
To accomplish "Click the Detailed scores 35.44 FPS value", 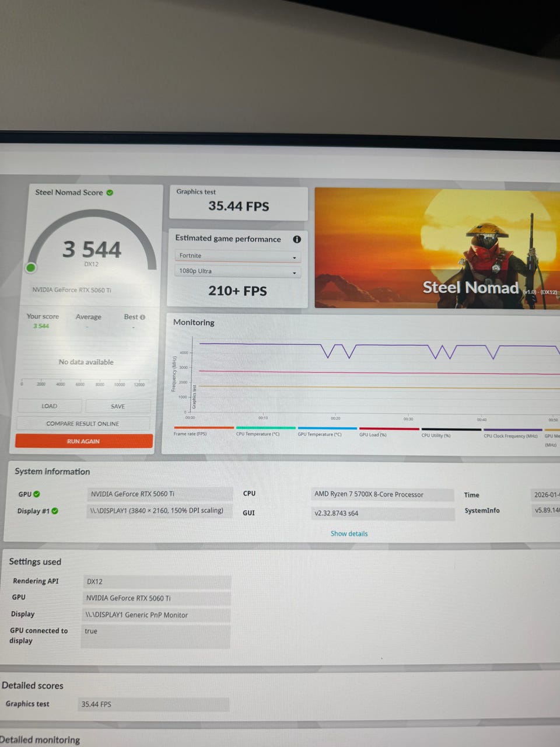I will [153, 704].
